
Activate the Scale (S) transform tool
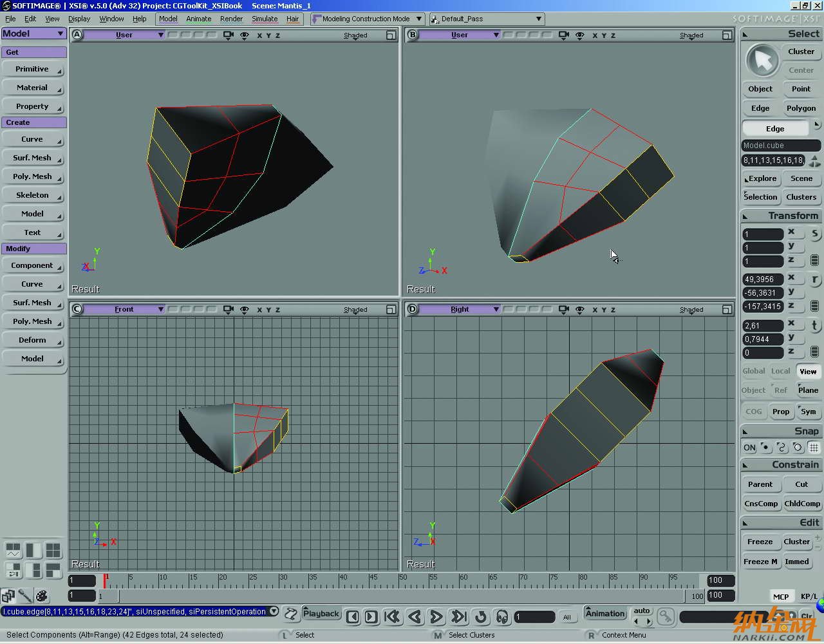pos(814,234)
